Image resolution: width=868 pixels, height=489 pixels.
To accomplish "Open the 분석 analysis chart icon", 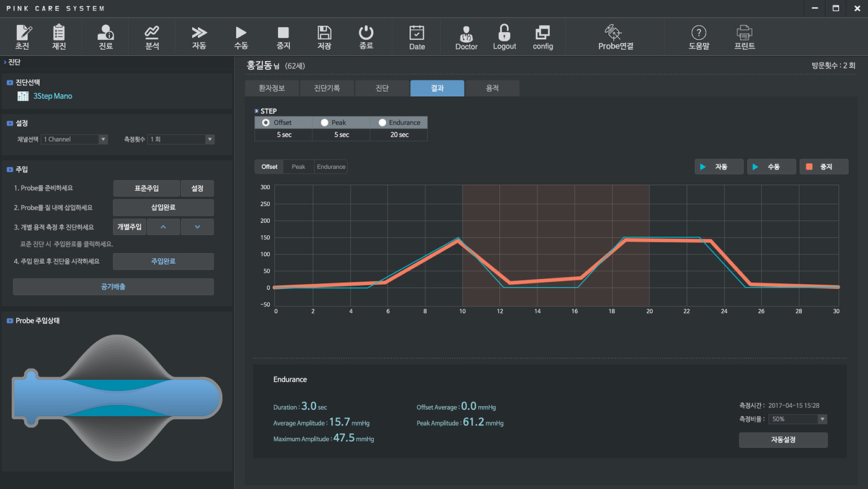I will pyautogui.click(x=152, y=37).
